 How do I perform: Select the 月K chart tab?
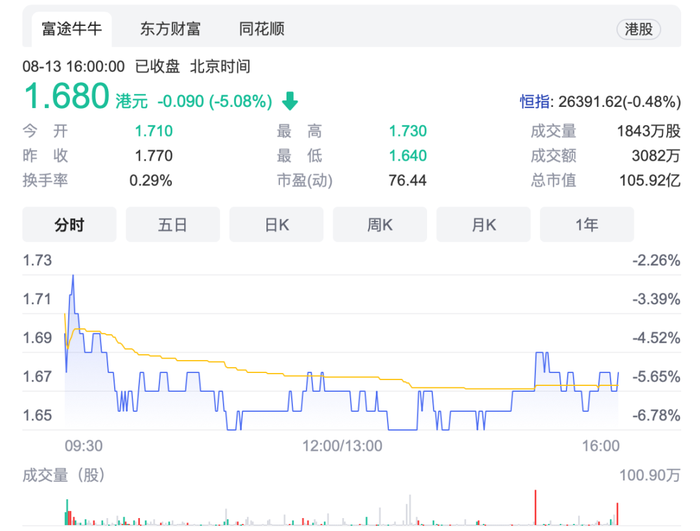(x=483, y=225)
